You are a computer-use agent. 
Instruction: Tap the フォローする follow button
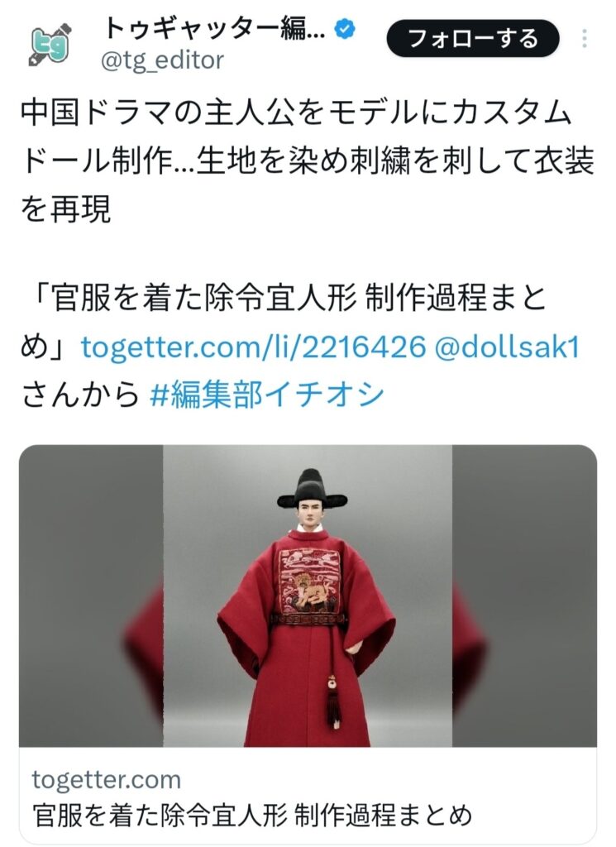pos(472,39)
